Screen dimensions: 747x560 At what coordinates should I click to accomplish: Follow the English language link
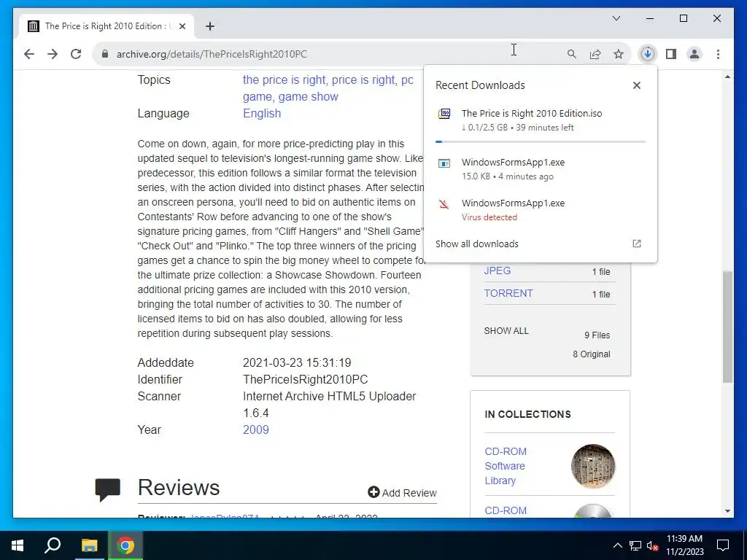tap(262, 113)
